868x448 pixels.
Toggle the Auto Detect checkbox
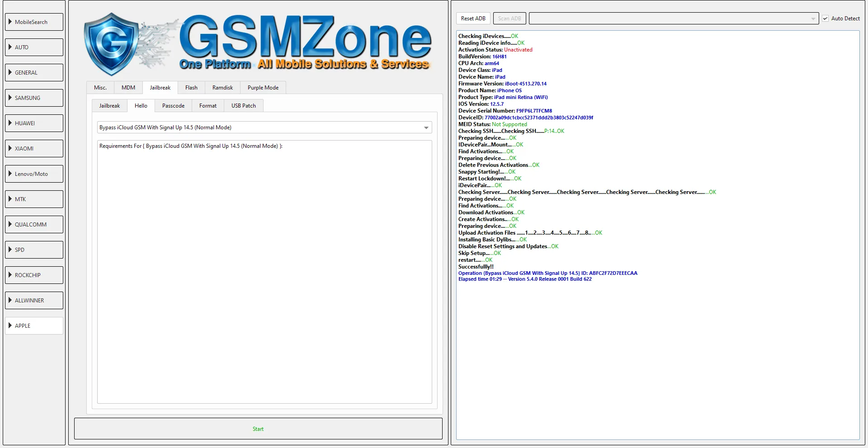click(826, 19)
